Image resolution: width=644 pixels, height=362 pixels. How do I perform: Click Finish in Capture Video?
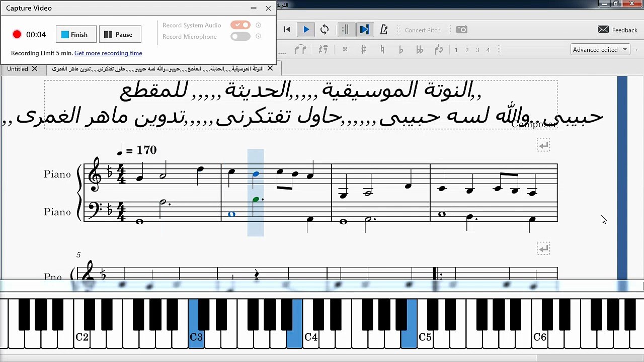[x=76, y=34]
